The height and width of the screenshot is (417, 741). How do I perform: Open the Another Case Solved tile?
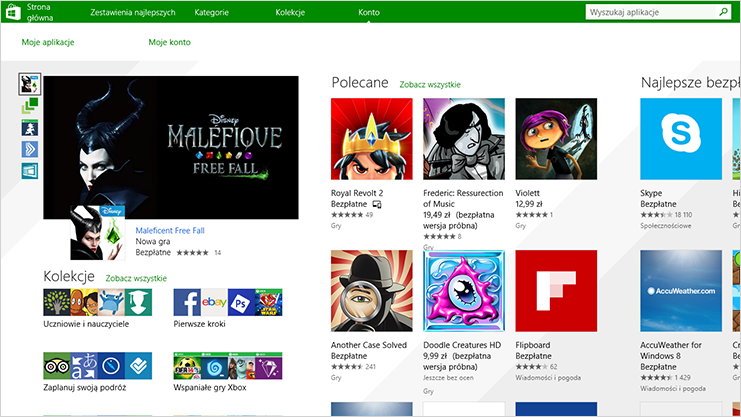point(371,291)
